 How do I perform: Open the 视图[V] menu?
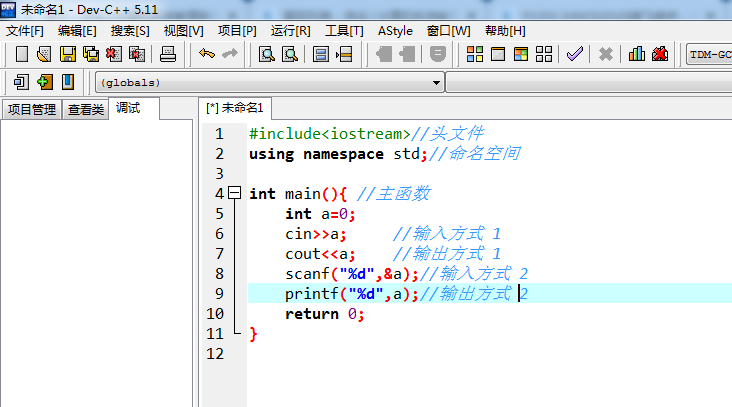pyautogui.click(x=183, y=31)
